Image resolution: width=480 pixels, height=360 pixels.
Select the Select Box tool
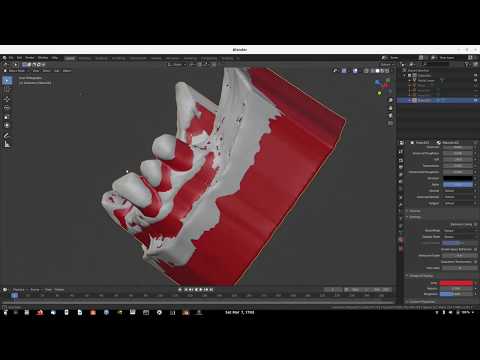[7, 81]
